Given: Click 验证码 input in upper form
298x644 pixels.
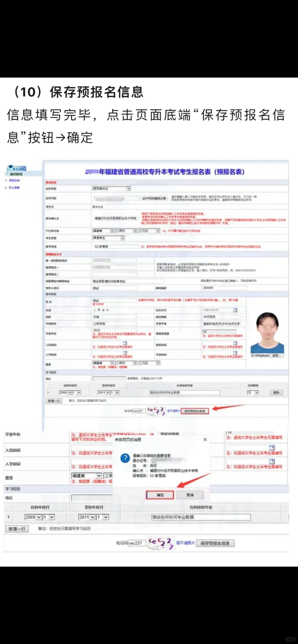Looking at the screenshot, I should (x=139, y=411).
